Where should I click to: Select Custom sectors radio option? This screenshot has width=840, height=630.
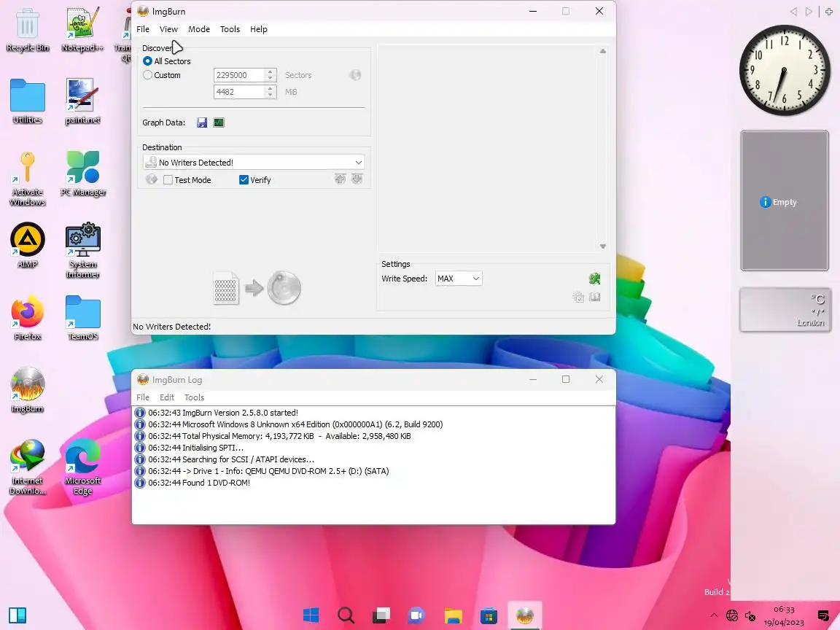162,75
